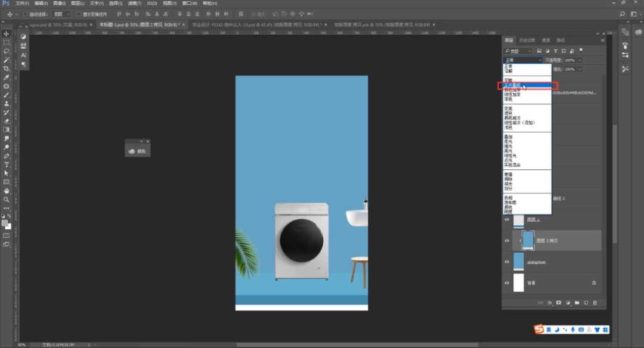644x348 pixels.
Task: Tick the 显示变换控件 checkbox
Action: (x=79, y=14)
